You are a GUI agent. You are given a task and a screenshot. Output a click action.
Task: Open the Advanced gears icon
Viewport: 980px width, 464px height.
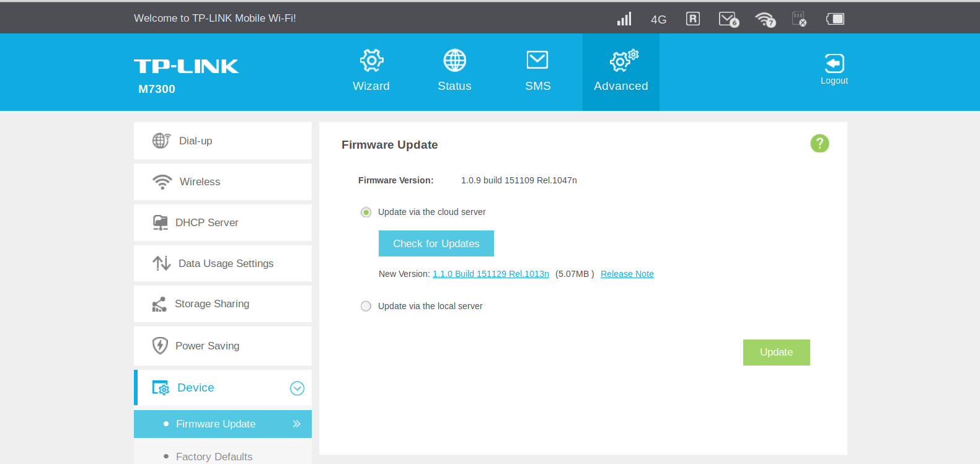[x=624, y=60]
